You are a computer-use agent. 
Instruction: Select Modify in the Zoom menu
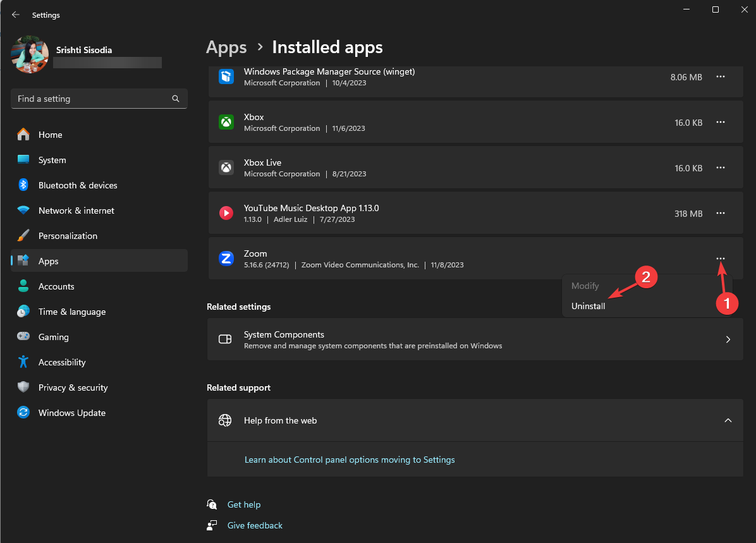point(585,286)
